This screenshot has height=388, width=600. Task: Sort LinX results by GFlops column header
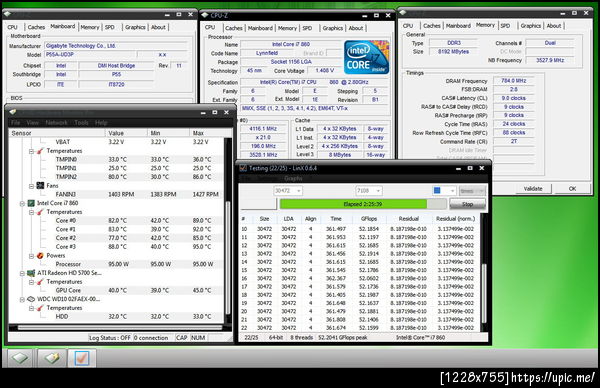tap(369, 218)
